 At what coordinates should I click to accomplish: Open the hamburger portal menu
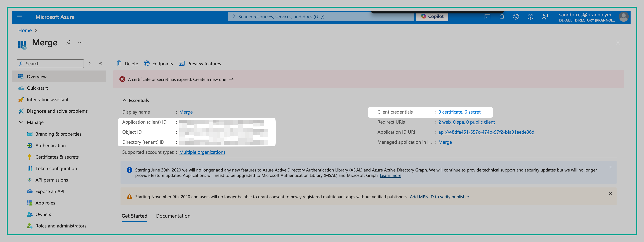(x=20, y=17)
